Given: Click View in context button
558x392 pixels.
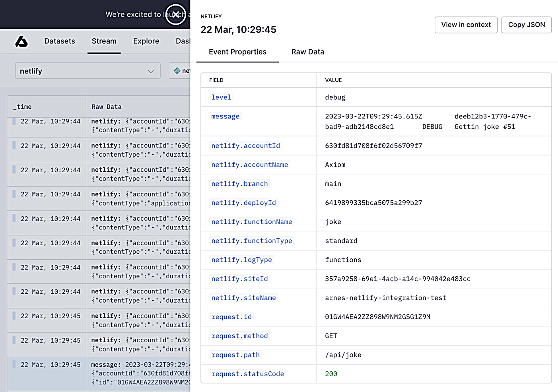Looking at the screenshot, I should (466, 25).
